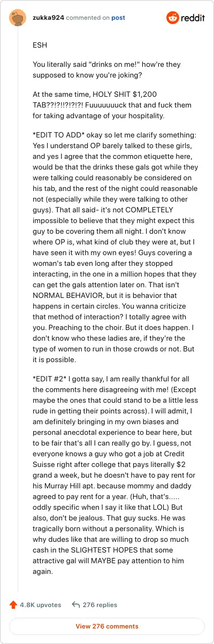Click the View 276 comments button

tap(107, 626)
